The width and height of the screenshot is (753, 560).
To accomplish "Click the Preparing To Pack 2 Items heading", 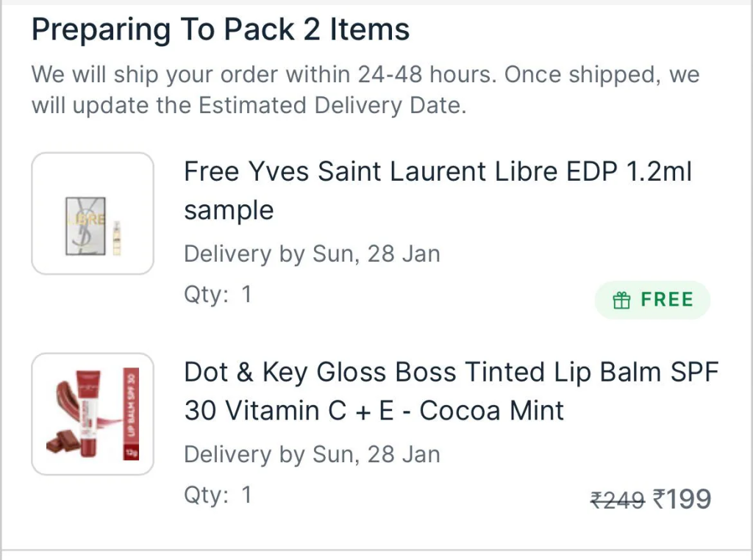I will [x=220, y=29].
